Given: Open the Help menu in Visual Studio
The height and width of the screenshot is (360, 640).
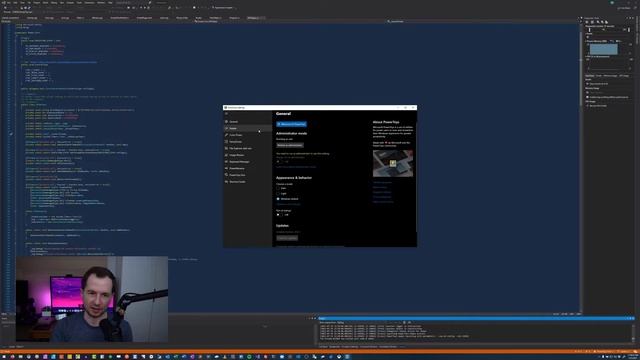Looking at the screenshot, I should coord(110,2).
